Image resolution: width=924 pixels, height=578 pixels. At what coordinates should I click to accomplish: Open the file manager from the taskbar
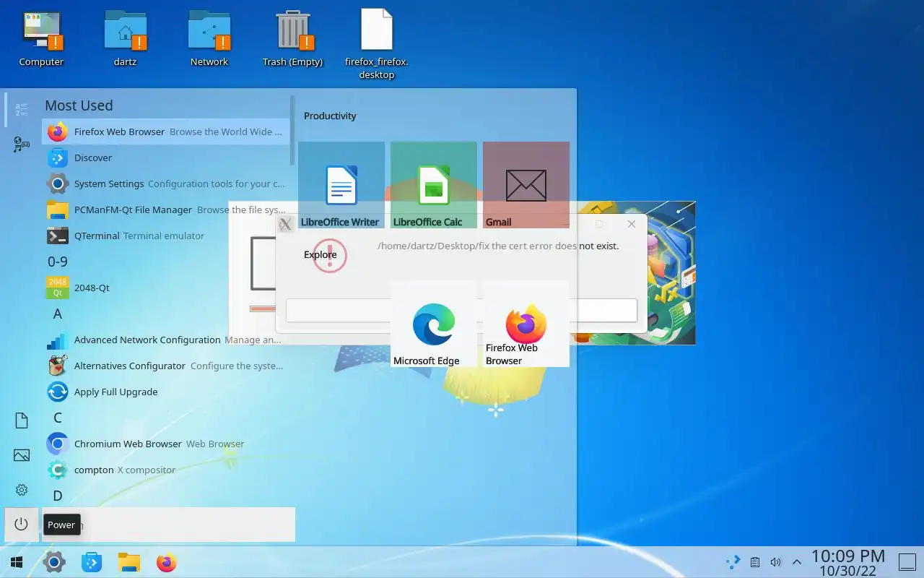(129, 562)
